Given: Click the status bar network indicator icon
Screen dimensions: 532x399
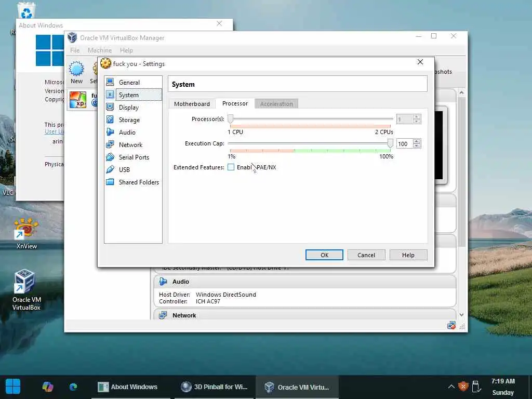Looking at the screenshot, I should (451, 326).
